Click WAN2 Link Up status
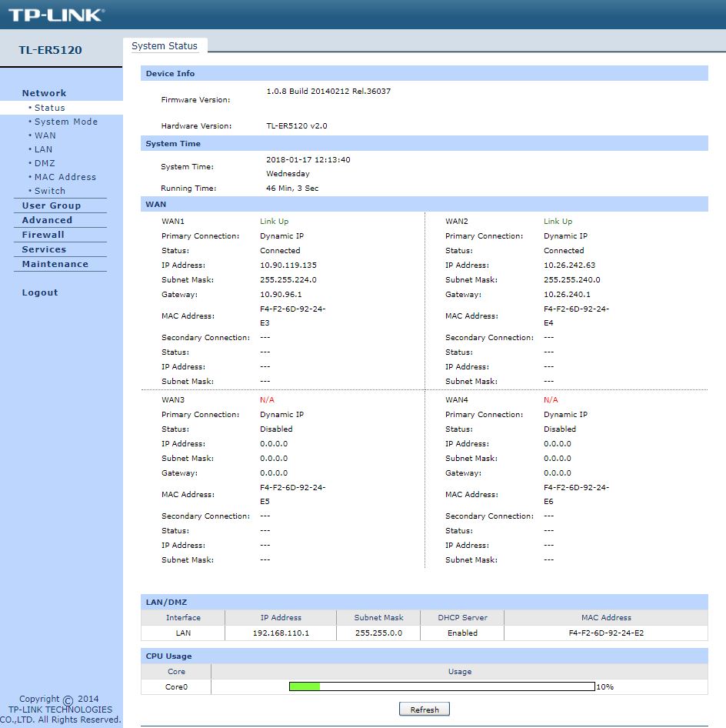The height and width of the screenshot is (728, 726). 558,222
